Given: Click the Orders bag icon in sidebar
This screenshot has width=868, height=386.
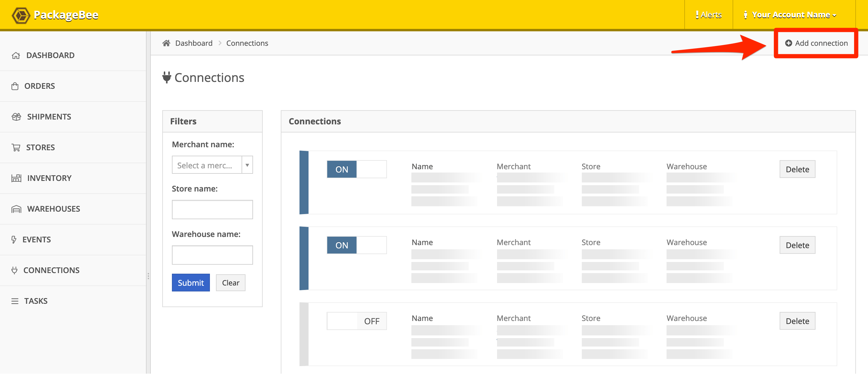Looking at the screenshot, I should tap(15, 86).
